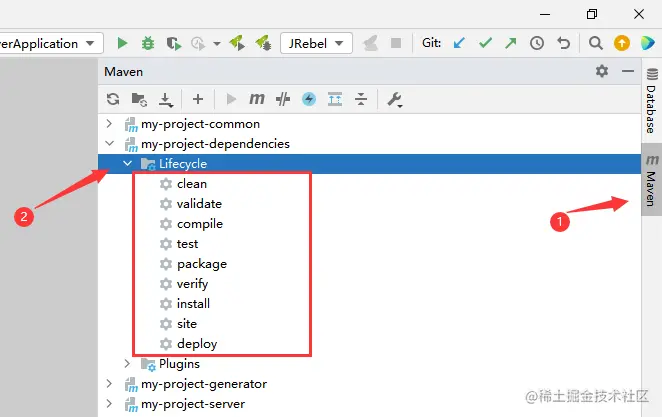Image resolution: width=662 pixels, height=417 pixels.
Task: Commit changes with the green Git checkmark
Action: (x=485, y=43)
